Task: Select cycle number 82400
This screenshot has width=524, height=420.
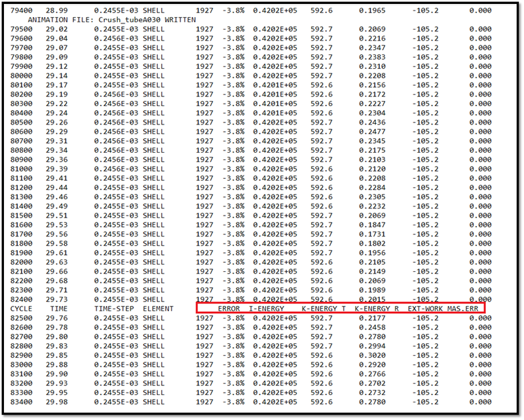Action: (x=21, y=299)
